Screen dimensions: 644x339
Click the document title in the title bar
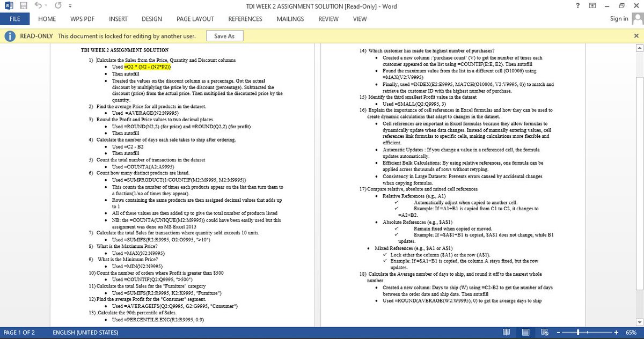click(x=322, y=6)
